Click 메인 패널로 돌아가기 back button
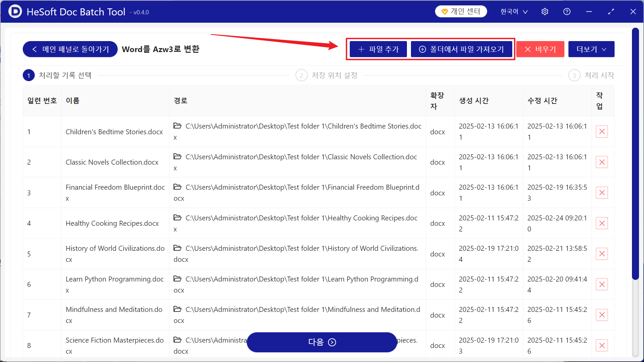This screenshot has width=644, height=362. [70, 49]
